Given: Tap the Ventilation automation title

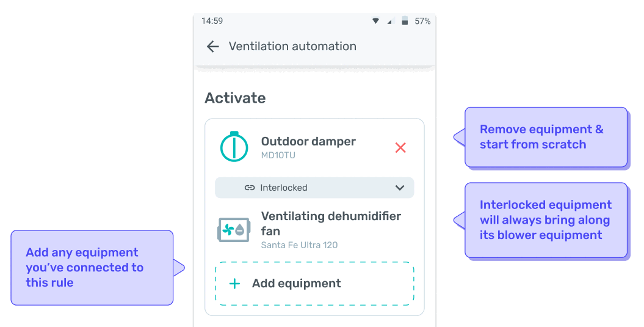Looking at the screenshot, I should click(x=292, y=46).
